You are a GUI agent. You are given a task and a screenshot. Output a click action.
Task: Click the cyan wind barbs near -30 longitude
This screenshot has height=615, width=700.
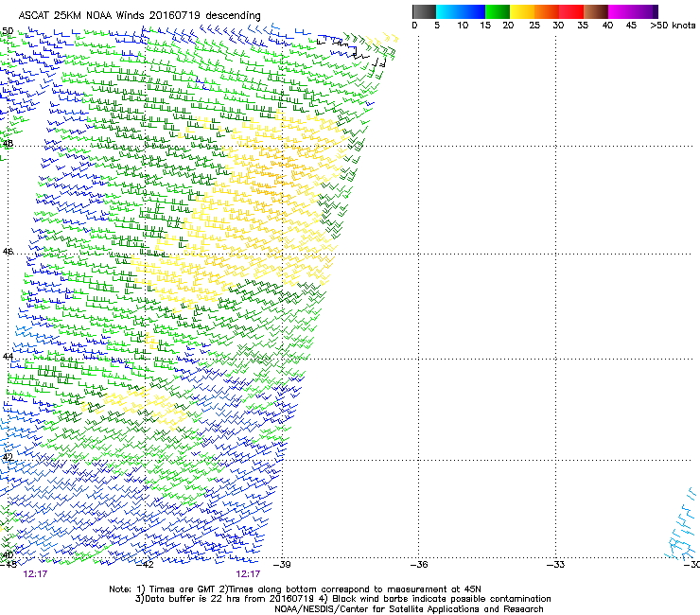click(682, 525)
